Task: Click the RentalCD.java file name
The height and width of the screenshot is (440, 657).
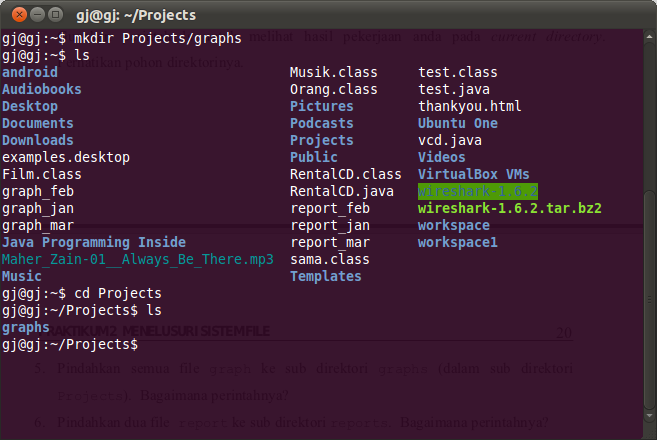Action: point(342,192)
